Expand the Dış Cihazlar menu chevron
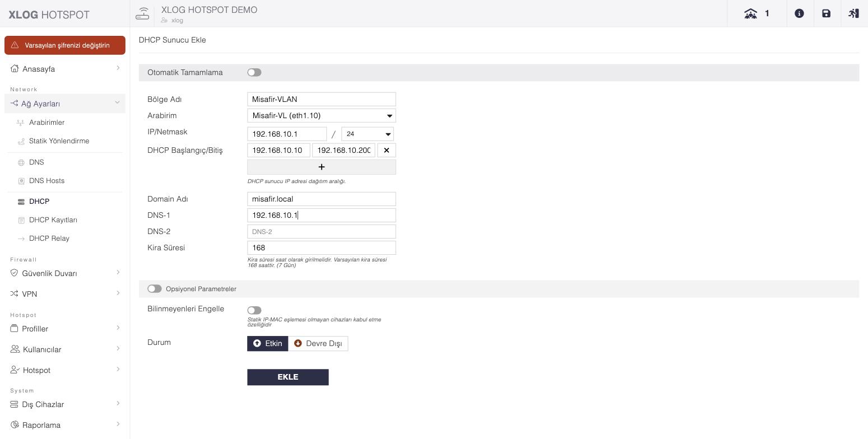Screen dimensions: 868x439 (118, 404)
